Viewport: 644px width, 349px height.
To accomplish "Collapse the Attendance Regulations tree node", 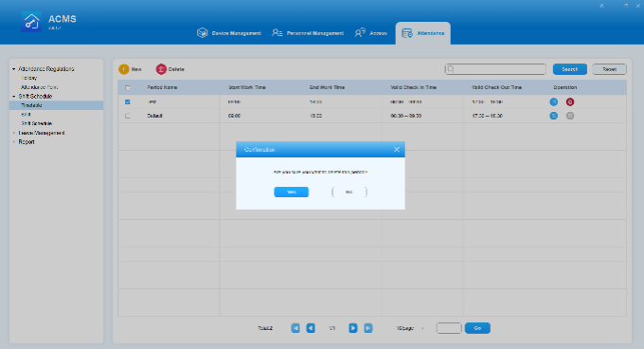I will [x=13, y=69].
